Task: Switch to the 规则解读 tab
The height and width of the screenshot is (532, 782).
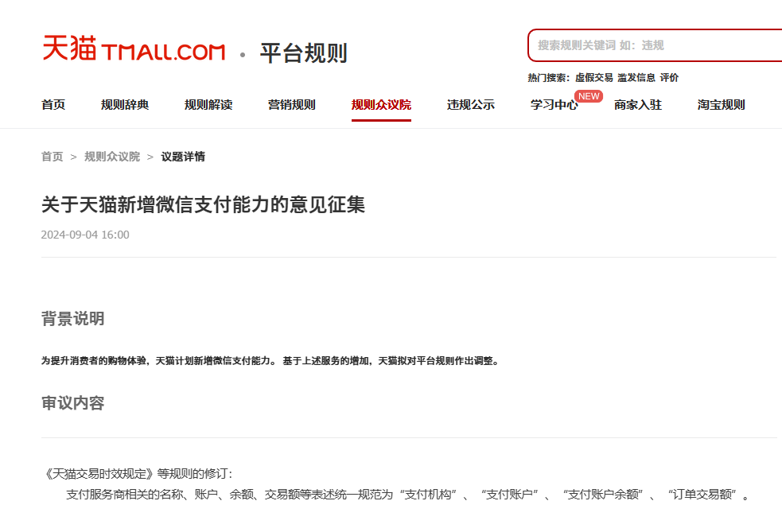Action: [x=208, y=105]
